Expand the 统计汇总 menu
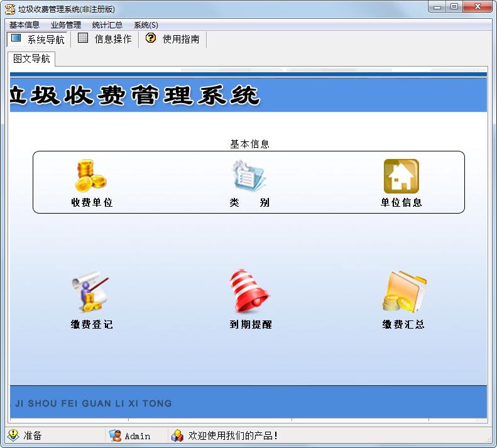The height and width of the screenshot is (448, 497). tap(107, 25)
